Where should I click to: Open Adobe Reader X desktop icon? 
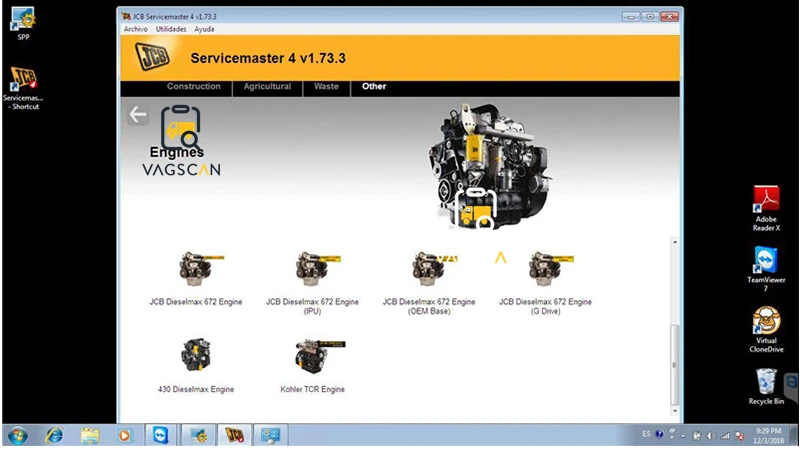coord(766,208)
